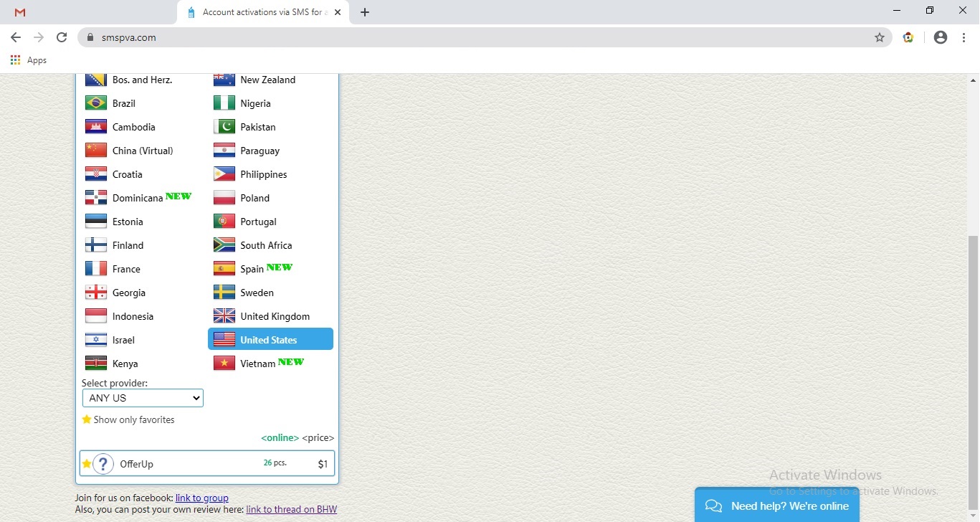
Task: Click the OfferUp question mark icon
Action: click(x=103, y=464)
